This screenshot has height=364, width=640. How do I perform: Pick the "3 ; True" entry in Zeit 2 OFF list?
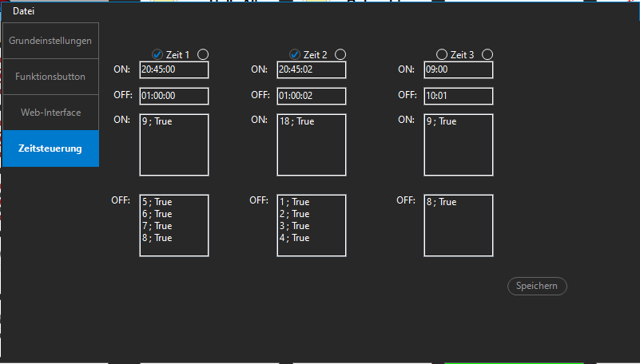[x=294, y=226]
